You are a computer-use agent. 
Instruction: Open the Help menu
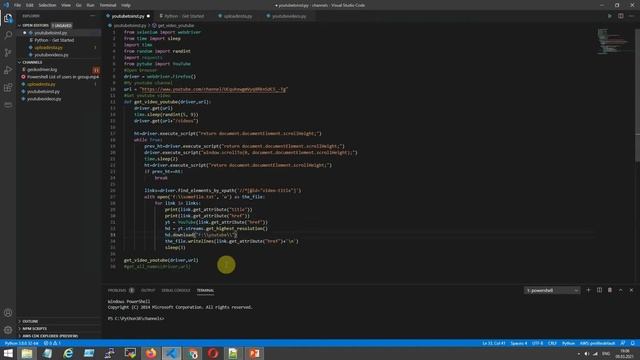coord(126,5)
